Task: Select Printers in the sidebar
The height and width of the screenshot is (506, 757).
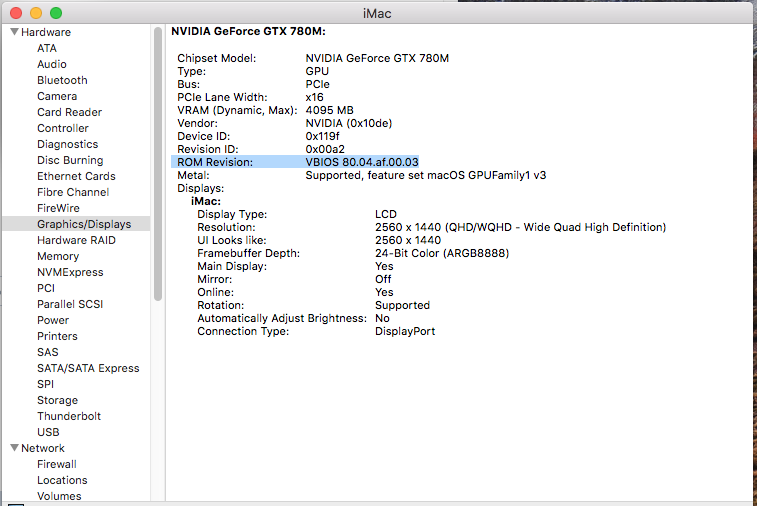Action: coord(57,336)
